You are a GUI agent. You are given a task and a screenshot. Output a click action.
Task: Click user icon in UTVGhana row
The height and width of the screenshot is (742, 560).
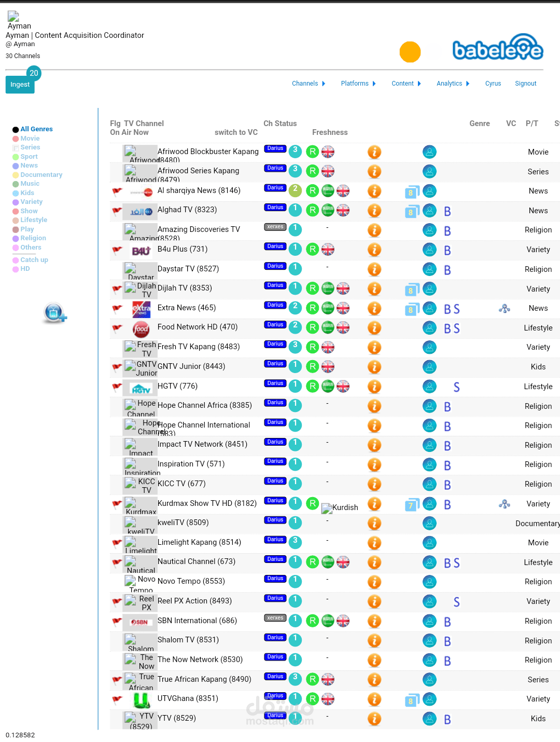click(429, 699)
